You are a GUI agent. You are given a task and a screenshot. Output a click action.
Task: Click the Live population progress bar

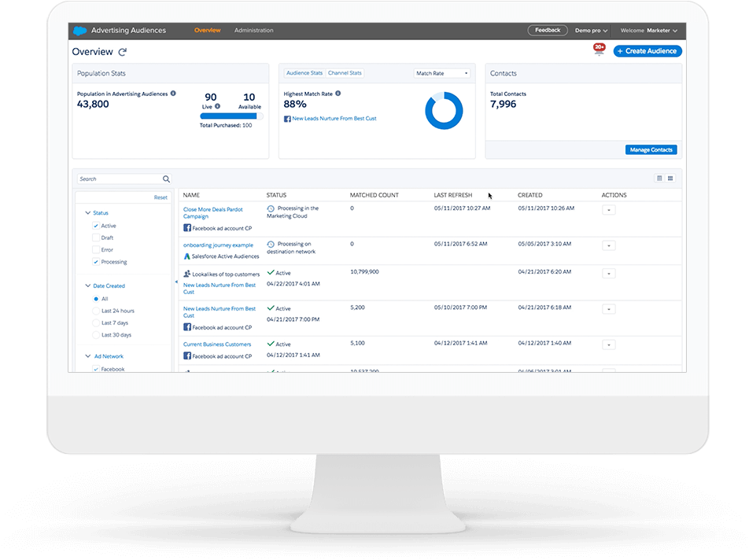click(x=231, y=116)
